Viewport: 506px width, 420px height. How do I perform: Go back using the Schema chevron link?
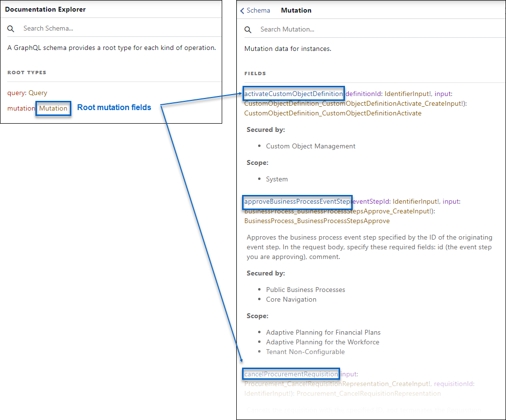tap(255, 10)
